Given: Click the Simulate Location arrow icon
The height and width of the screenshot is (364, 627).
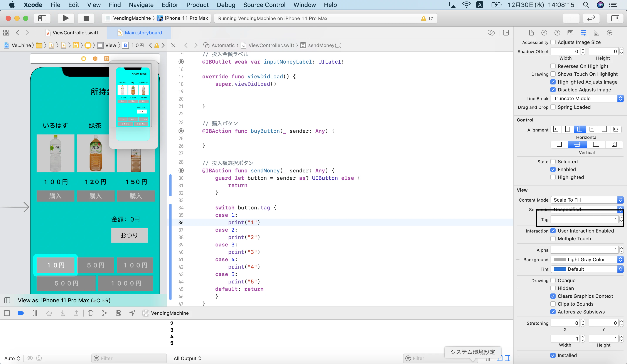Looking at the screenshot, I should coord(132,313).
